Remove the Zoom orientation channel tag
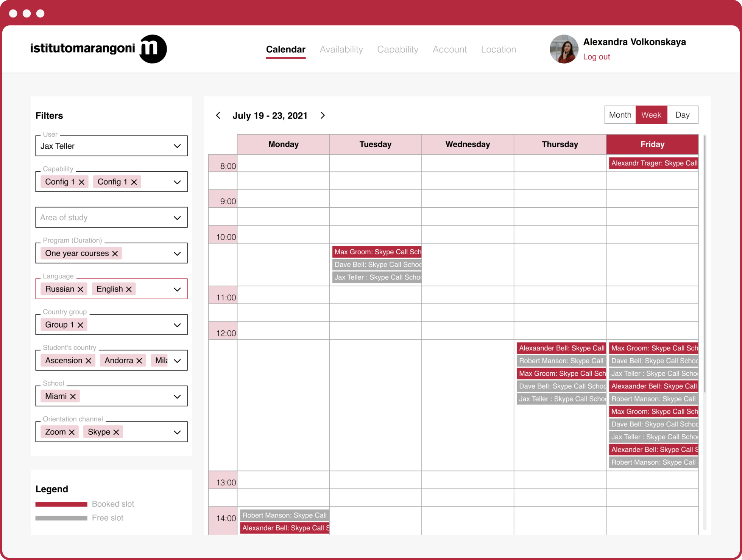The width and height of the screenshot is (742, 560). coord(72,432)
